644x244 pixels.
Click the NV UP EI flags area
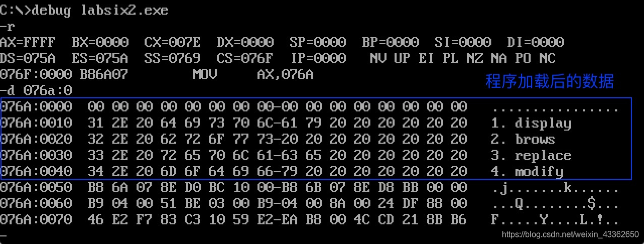point(402,58)
